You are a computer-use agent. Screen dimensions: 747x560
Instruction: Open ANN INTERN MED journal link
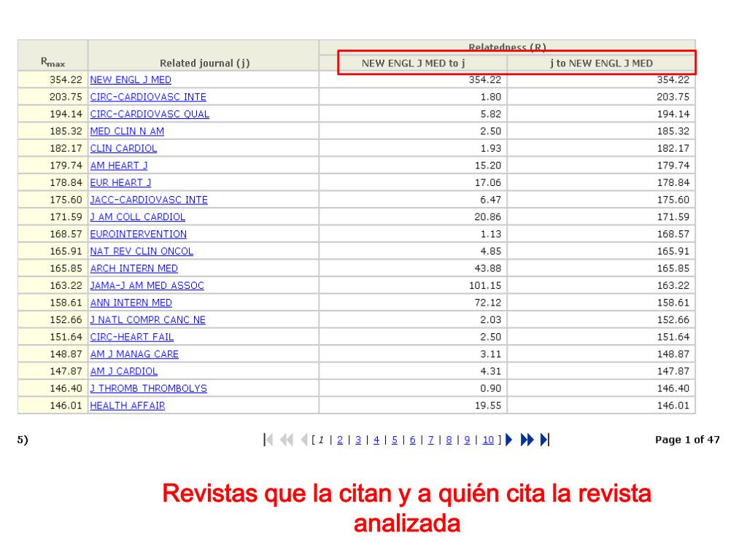tap(131, 303)
